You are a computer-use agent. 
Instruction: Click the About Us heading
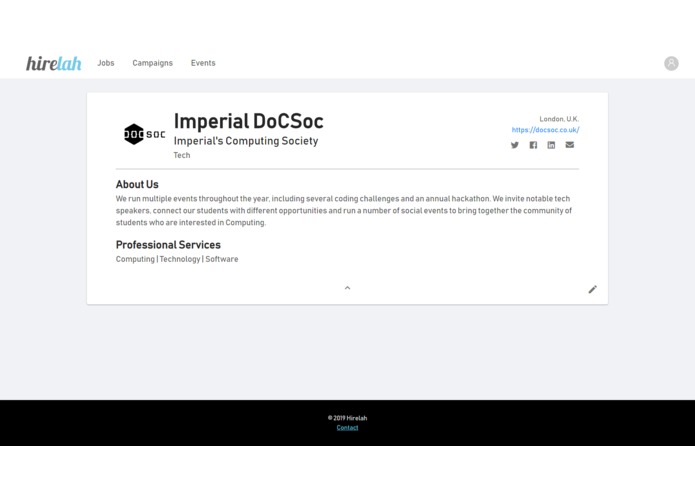coord(137,184)
